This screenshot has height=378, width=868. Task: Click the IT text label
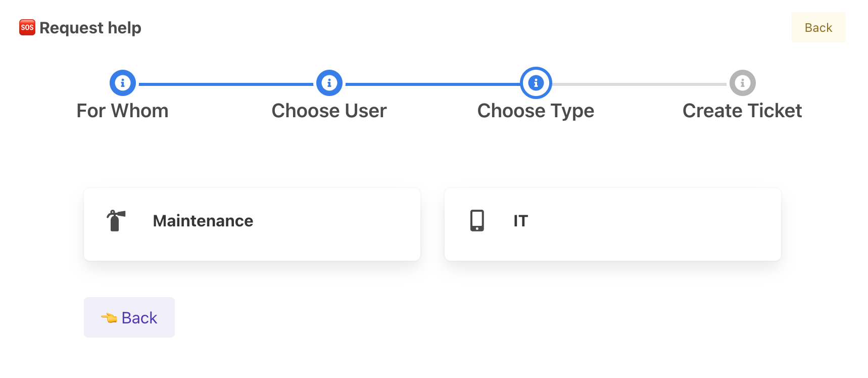521,221
